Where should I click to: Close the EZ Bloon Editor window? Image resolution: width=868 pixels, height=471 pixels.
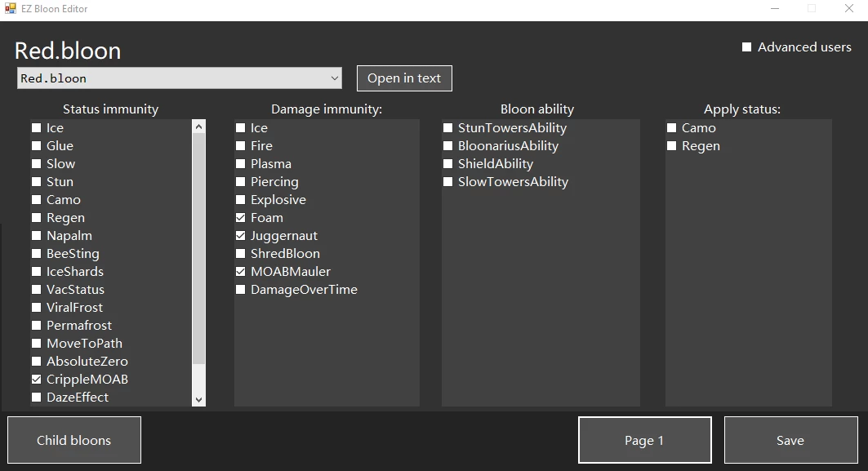click(x=848, y=8)
